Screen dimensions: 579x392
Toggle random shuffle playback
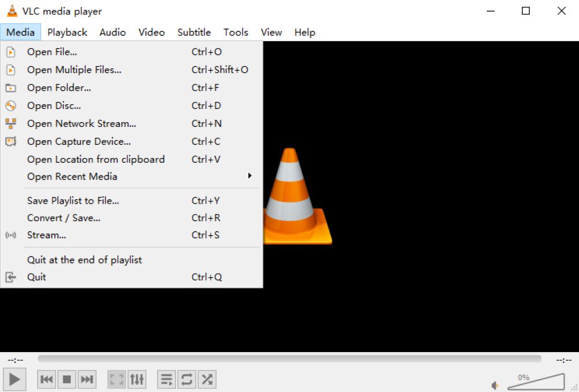coord(207,379)
